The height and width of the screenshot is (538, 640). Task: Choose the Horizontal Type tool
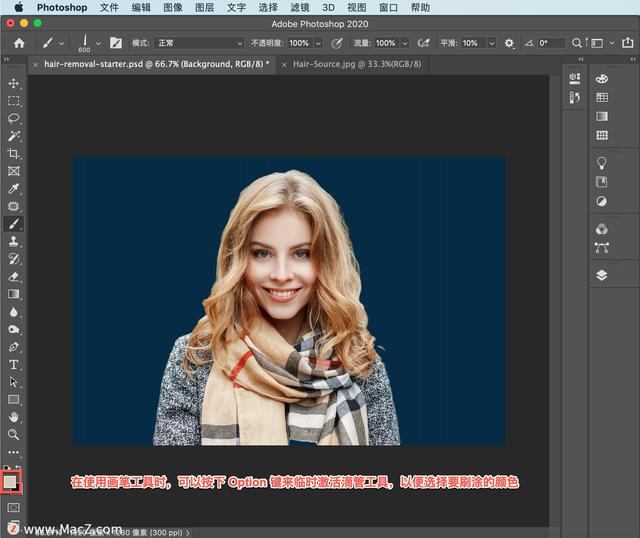tap(14, 364)
